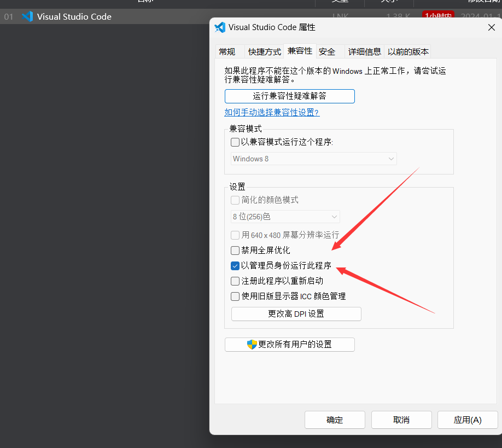Click the 取消 button
This screenshot has width=502, height=448.
click(401, 420)
